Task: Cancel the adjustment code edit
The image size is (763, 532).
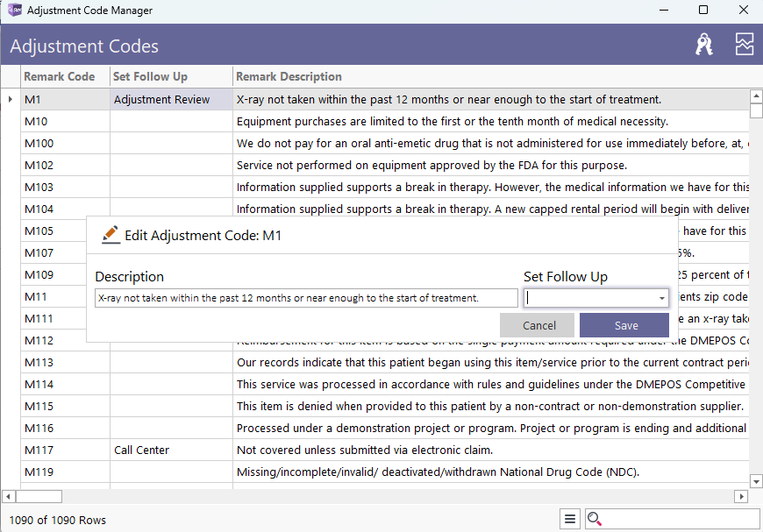Action: pos(538,325)
